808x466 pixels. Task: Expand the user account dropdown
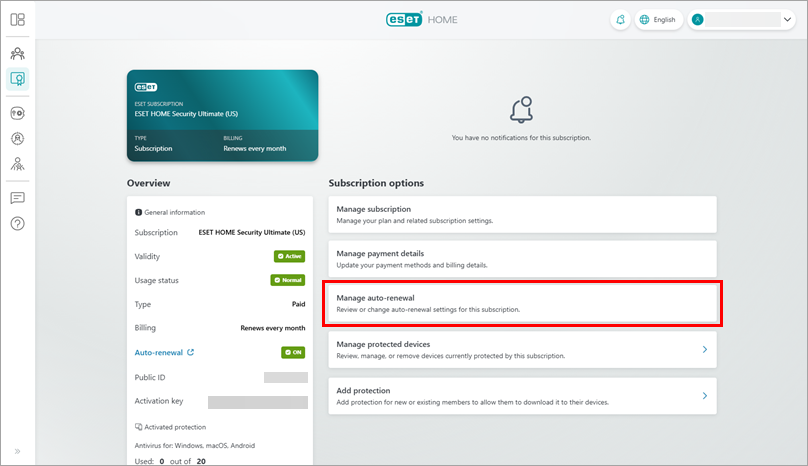[x=741, y=20]
